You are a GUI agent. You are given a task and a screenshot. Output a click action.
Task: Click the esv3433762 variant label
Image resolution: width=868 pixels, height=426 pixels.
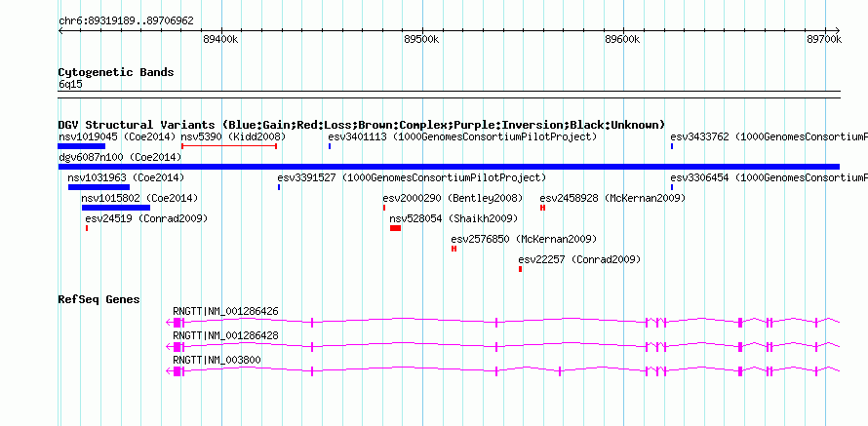click(x=769, y=136)
